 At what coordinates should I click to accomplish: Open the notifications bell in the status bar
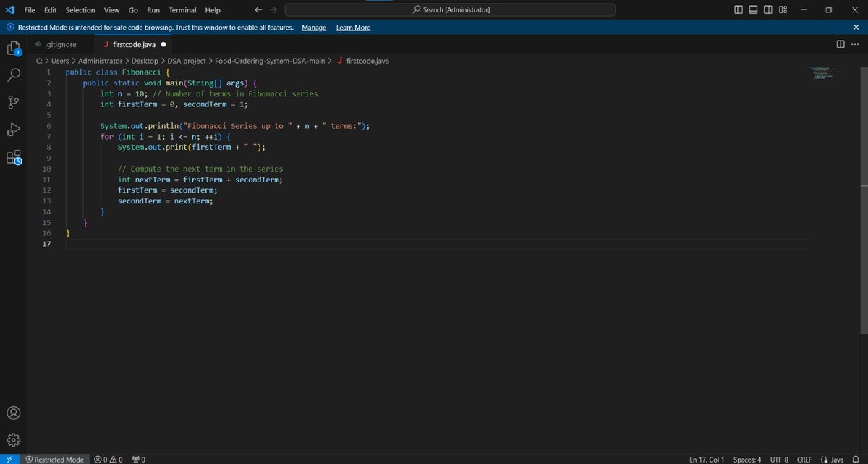coord(856,460)
